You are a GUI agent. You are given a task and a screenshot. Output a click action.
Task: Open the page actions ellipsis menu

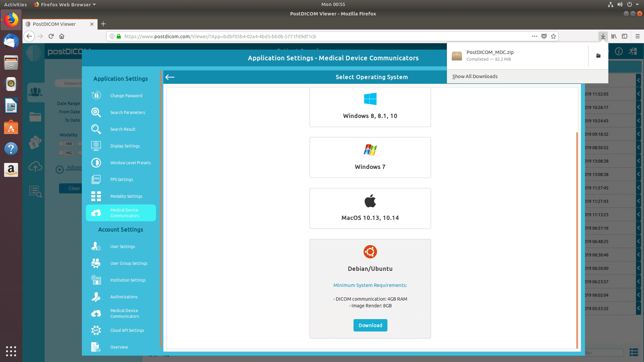point(534,36)
